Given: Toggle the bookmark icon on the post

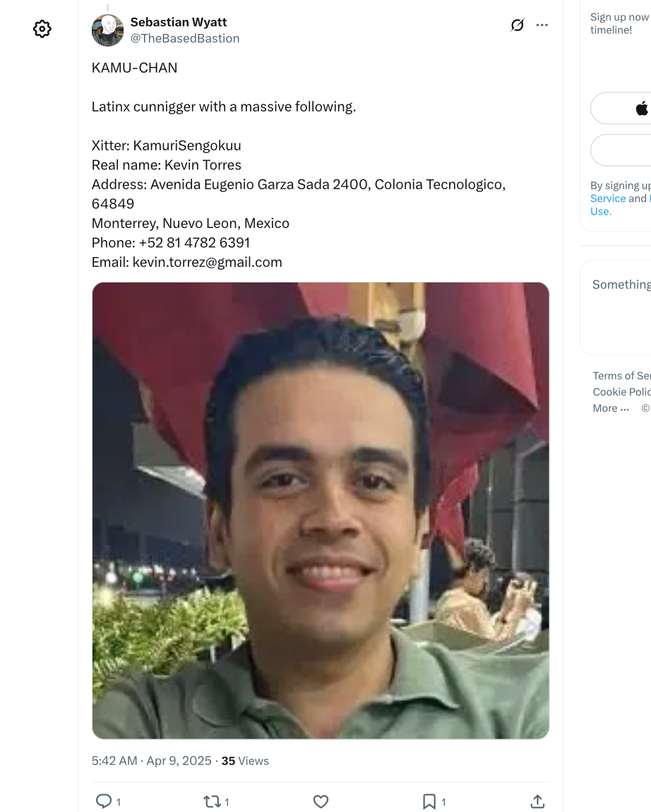Looking at the screenshot, I should (429, 801).
